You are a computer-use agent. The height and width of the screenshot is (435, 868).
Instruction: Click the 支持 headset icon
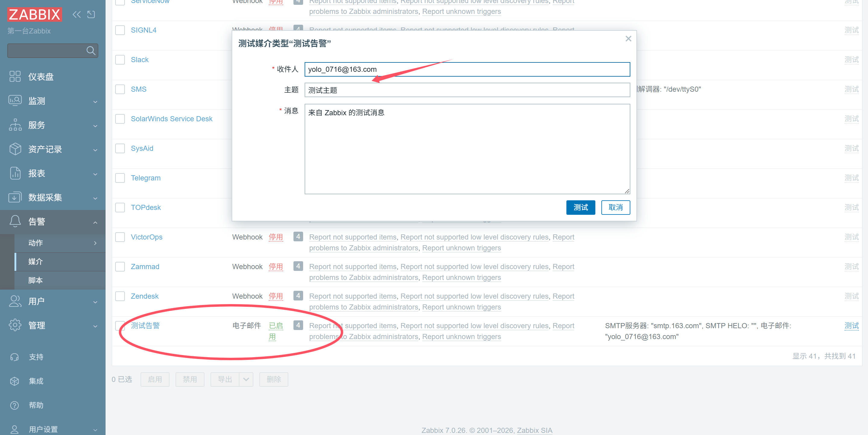(14, 357)
